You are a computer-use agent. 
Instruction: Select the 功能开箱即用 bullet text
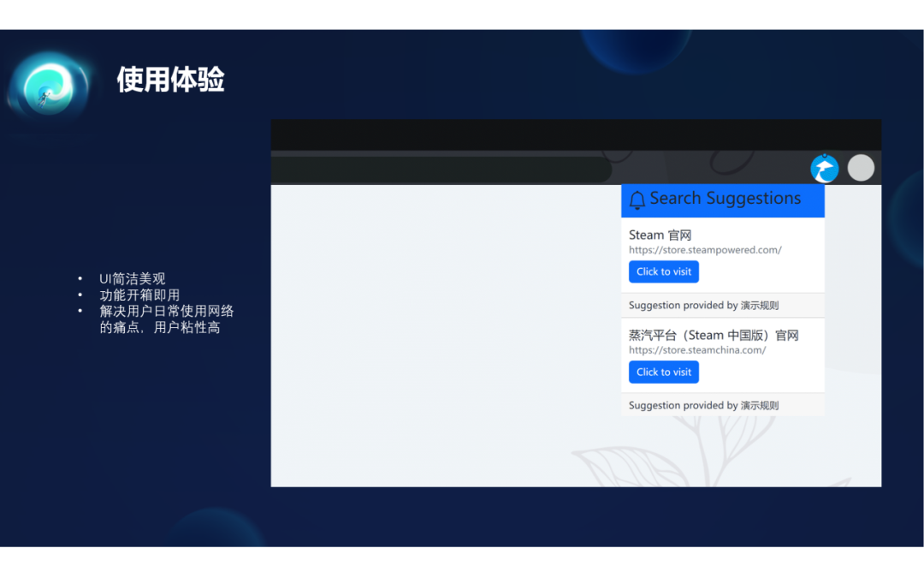pos(139,295)
